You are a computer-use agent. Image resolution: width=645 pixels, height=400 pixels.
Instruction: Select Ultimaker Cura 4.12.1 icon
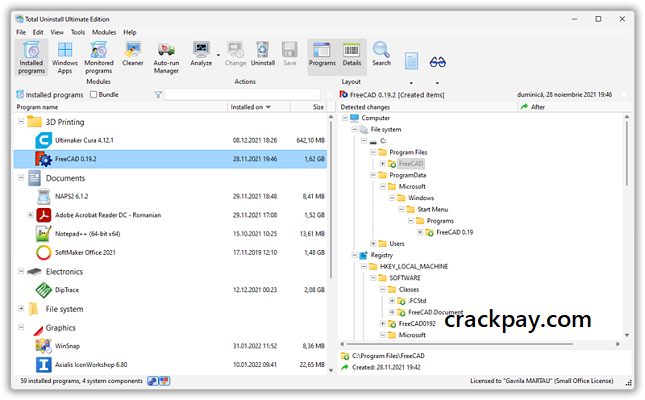tap(44, 140)
